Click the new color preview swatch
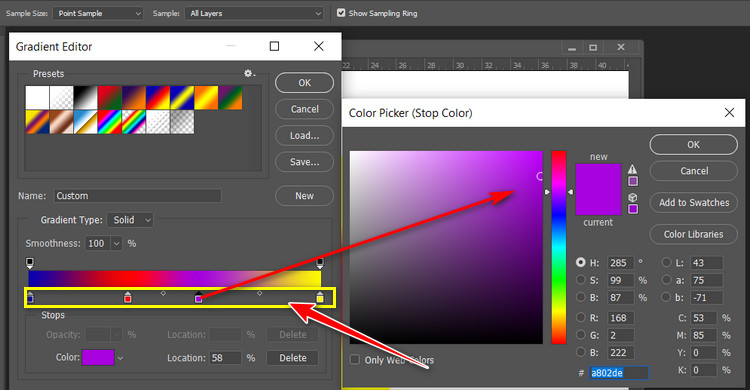Viewport: 750px width, 390px height. (x=598, y=177)
